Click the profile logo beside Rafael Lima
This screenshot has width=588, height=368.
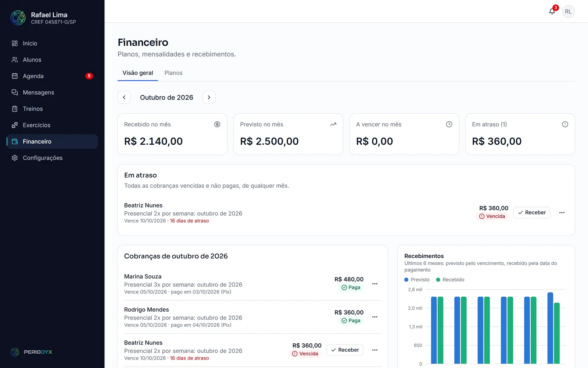pyautogui.click(x=18, y=18)
